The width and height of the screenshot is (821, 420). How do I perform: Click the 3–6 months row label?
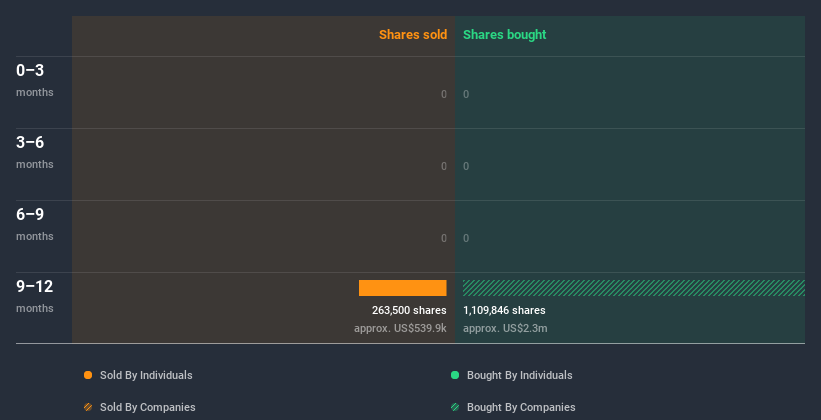click(35, 152)
